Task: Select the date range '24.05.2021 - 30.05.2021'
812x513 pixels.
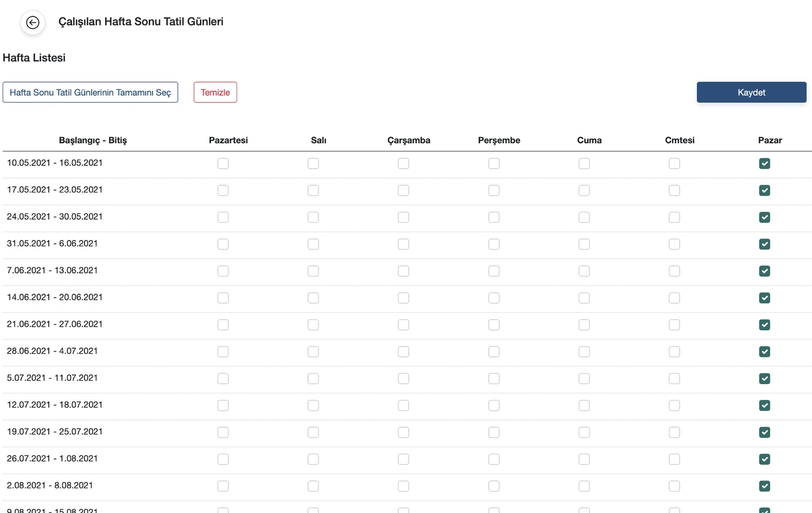Action: [55, 216]
